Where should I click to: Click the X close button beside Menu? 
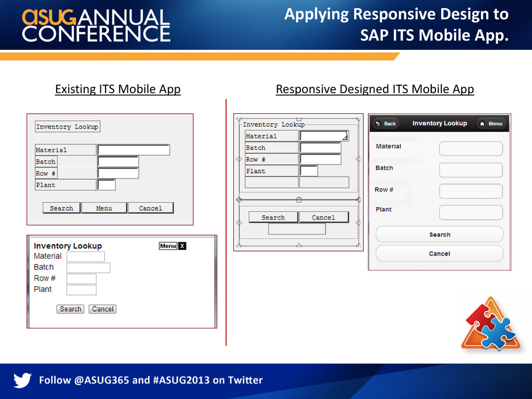pos(182,246)
